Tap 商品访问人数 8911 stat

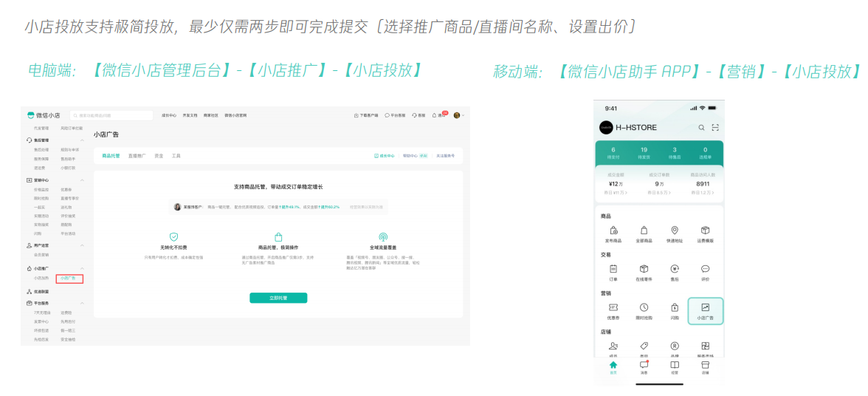point(703,183)
